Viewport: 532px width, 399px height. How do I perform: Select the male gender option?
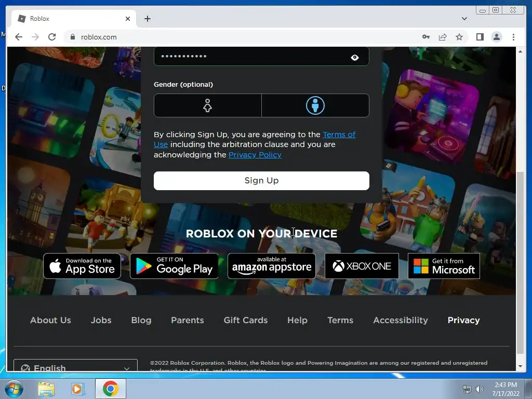tap(315, 105)
